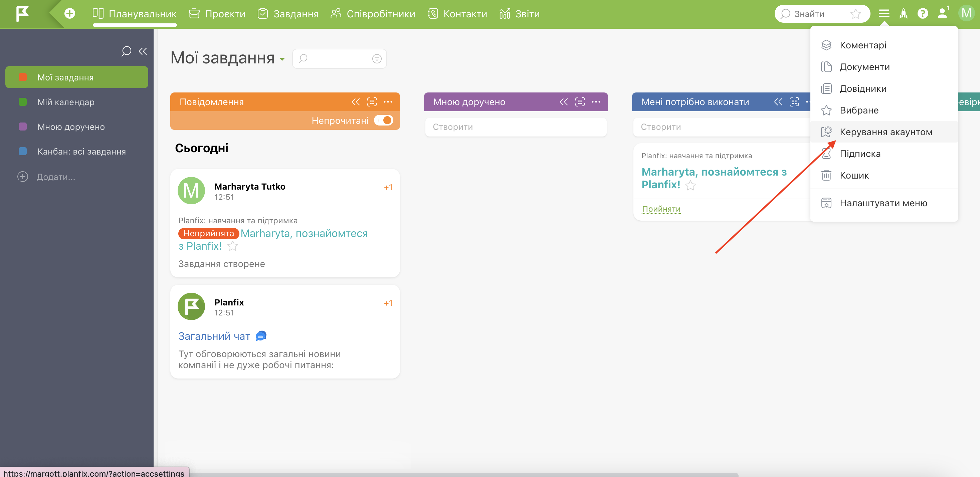Viewport: 980px width, 477px height.
Task: Open Кошик from the menu
Action: coord(884,175)
